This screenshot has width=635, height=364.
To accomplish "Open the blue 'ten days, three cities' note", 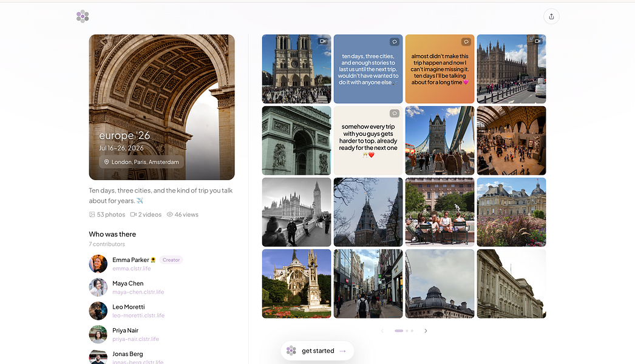I will point(368,69).
